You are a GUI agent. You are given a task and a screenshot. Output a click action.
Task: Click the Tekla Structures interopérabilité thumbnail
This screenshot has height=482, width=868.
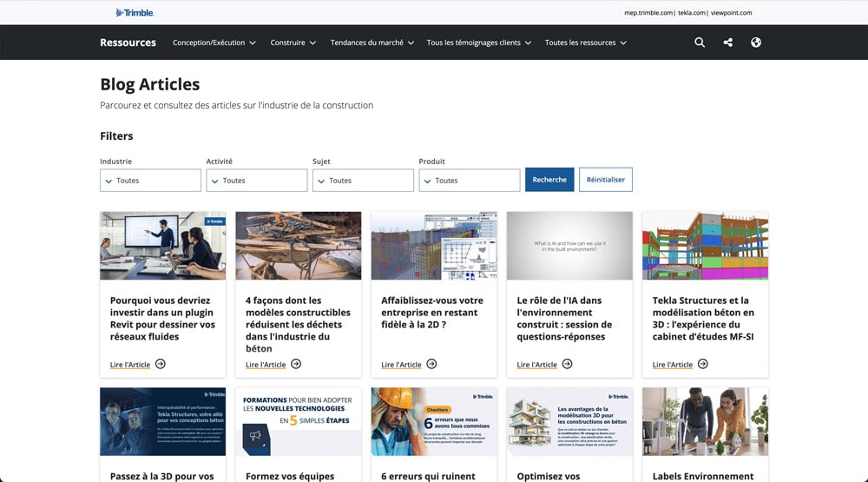coord(163,421)
